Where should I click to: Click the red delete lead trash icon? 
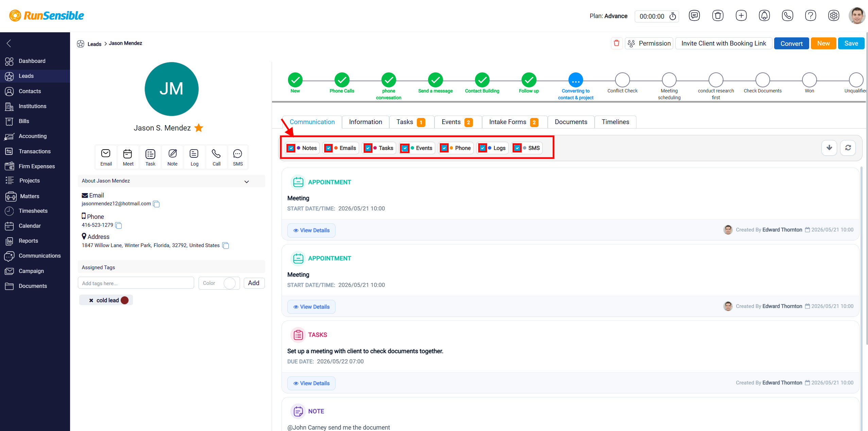pyautogui.click(x=616, y=44)
